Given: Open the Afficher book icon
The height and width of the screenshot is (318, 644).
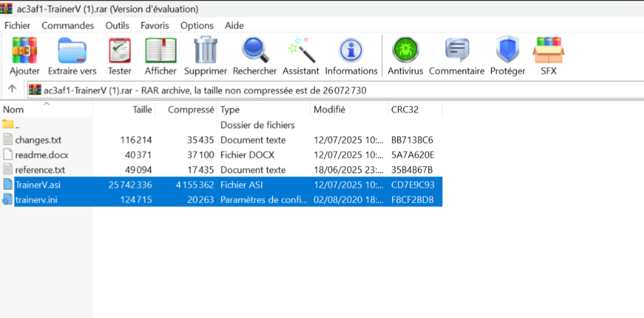Looking at the screenshot, I should pyautogui.click(x=160, y=51).
